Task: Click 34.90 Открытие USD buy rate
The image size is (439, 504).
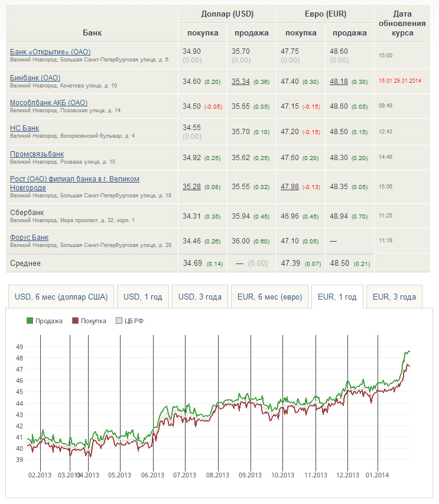Action: pos(191,51)
